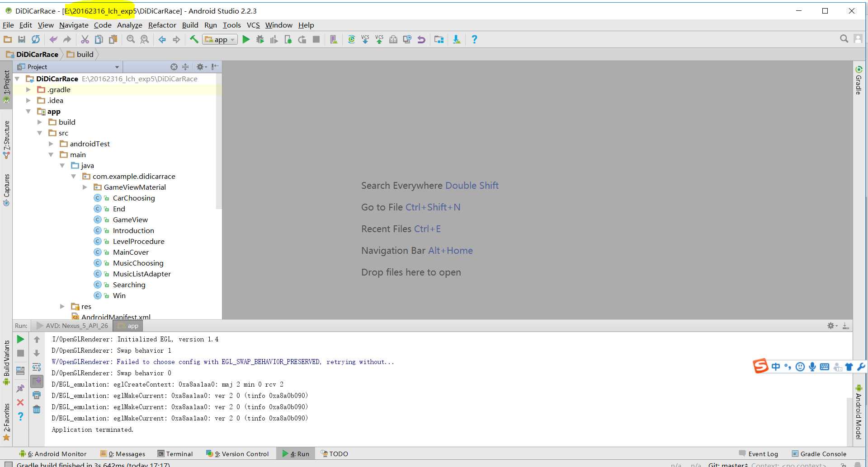Toggle pin tab in Run panel
The height and width of the screenshot is (467, 868).
(20, 388)
